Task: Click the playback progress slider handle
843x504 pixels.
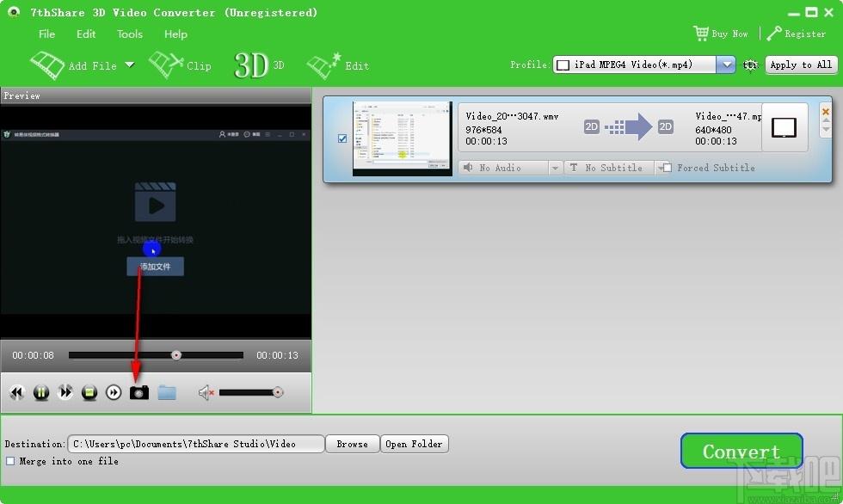Action: [176, 355]
